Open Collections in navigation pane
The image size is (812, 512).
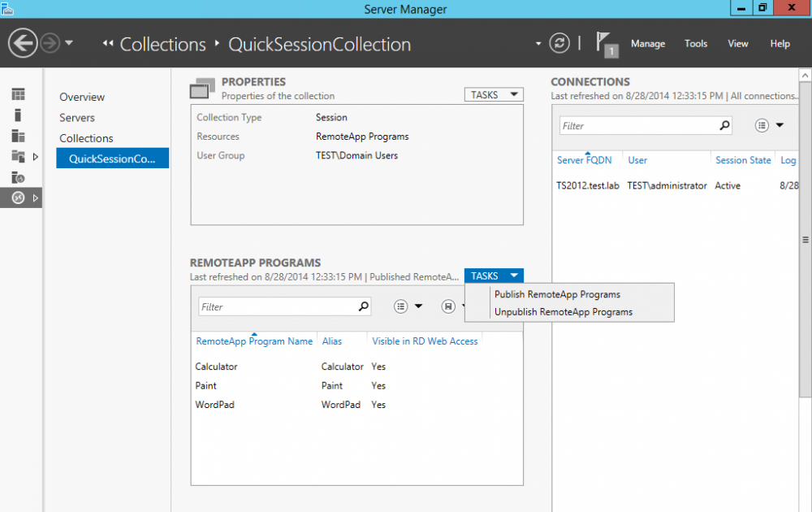point(86,138)
